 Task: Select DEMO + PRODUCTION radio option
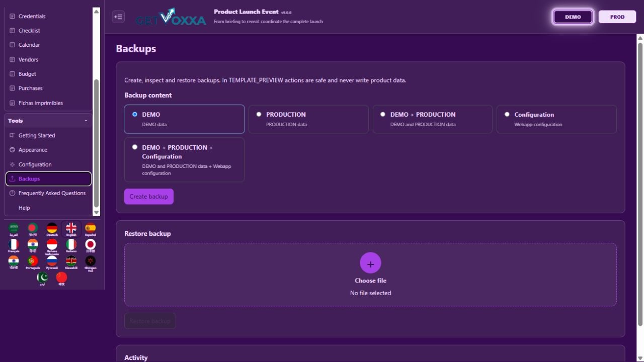point(432,119)
